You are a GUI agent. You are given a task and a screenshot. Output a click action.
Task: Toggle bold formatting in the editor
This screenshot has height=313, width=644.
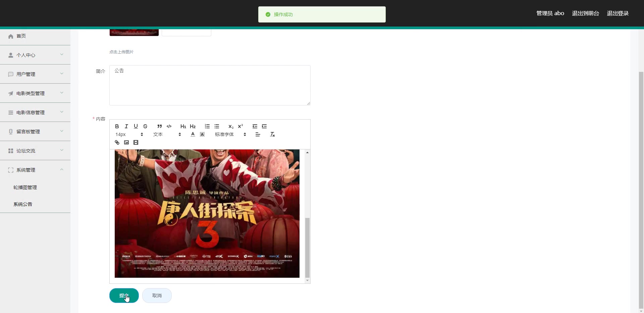(117, 126)
